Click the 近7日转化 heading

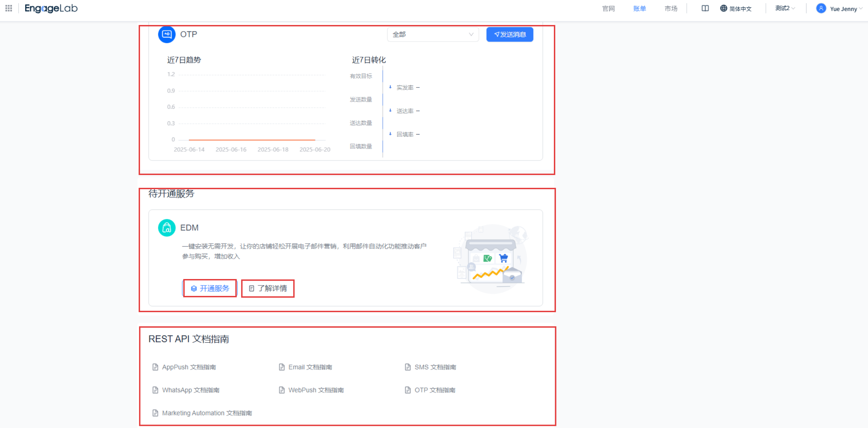coord(369,60)
